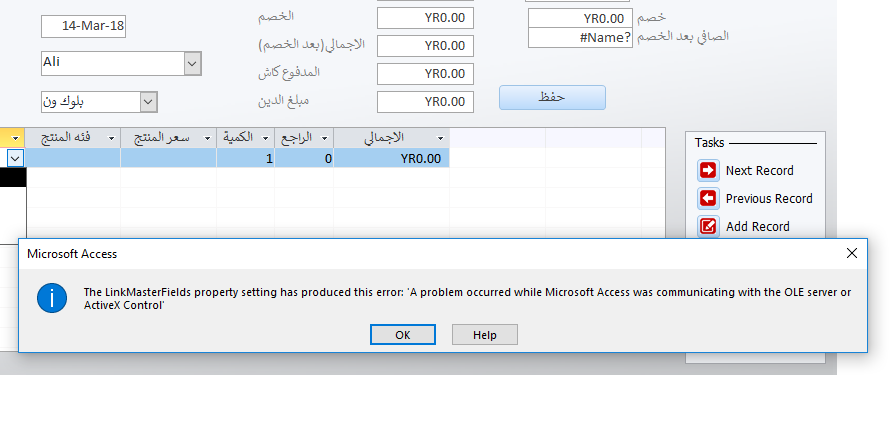Image resolution: width=894 pixels, height=425 pixels.
Task: Click the المدفوع كاش amount field
Action: [x=425, y=74]
